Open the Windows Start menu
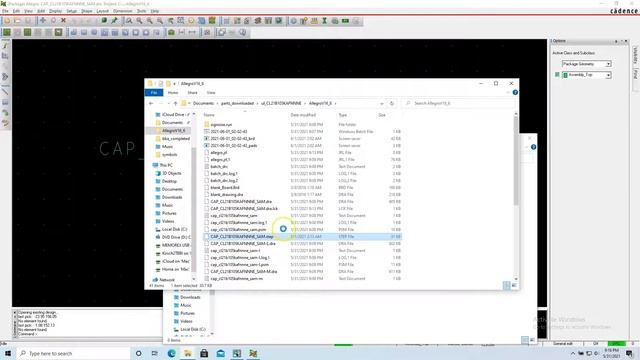 [8, 353]
